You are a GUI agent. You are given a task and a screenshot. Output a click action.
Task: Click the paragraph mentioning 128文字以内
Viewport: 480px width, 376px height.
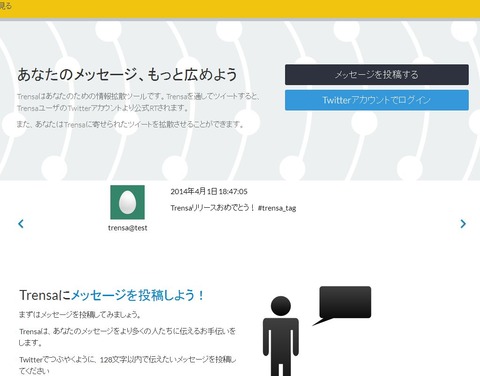pyautogui.click(x=128, y=365)
